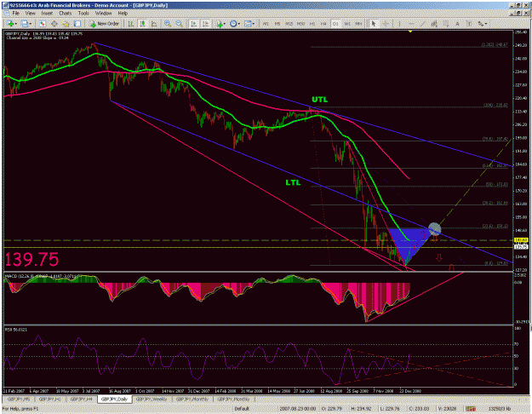Screen dimensions: 532x414
Task: Select the M1 timeframe button
Action: (x=266, y=24)
